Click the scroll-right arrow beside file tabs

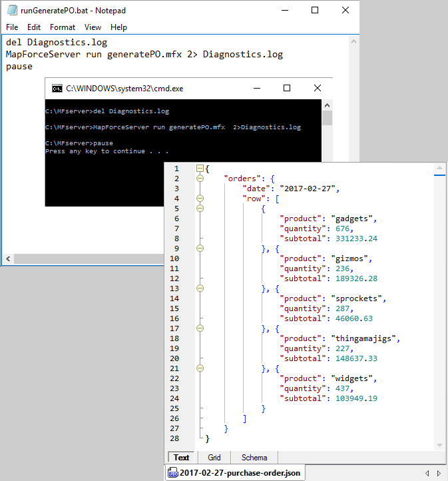point(438,473)
